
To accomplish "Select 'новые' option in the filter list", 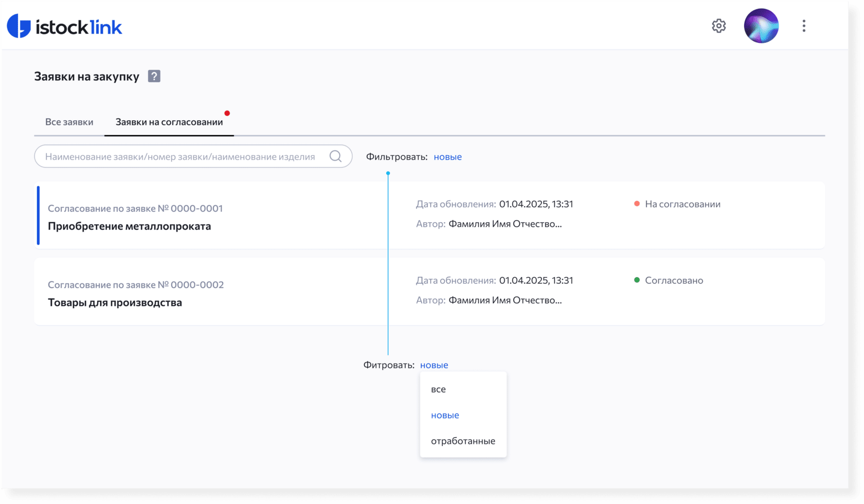I will point(445,415).
